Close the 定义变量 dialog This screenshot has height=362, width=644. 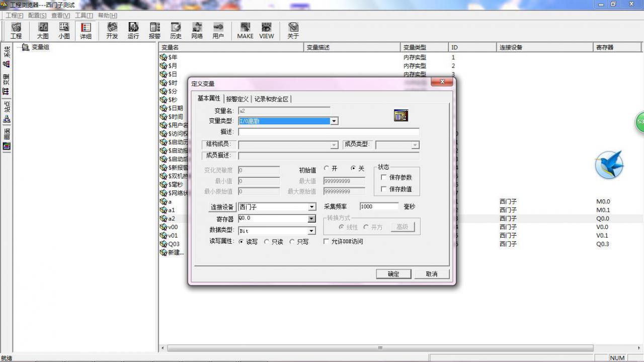(442, 82)
